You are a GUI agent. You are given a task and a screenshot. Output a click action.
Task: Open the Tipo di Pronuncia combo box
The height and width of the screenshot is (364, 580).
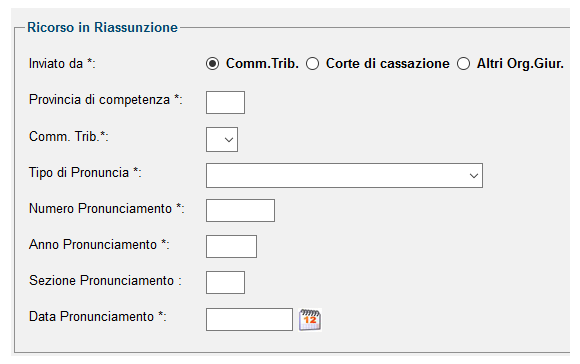[x=344, y=175]
